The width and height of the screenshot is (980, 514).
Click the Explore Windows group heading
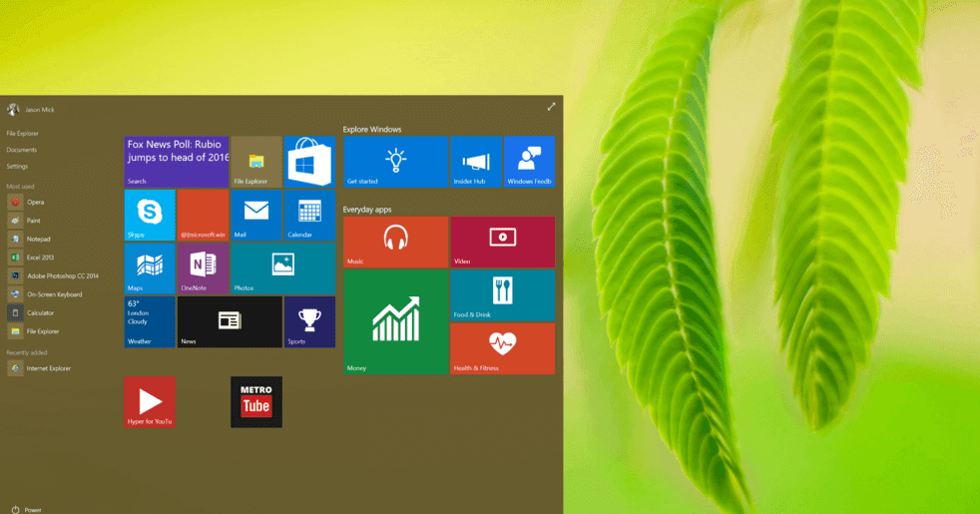click(x=372, y=130)
